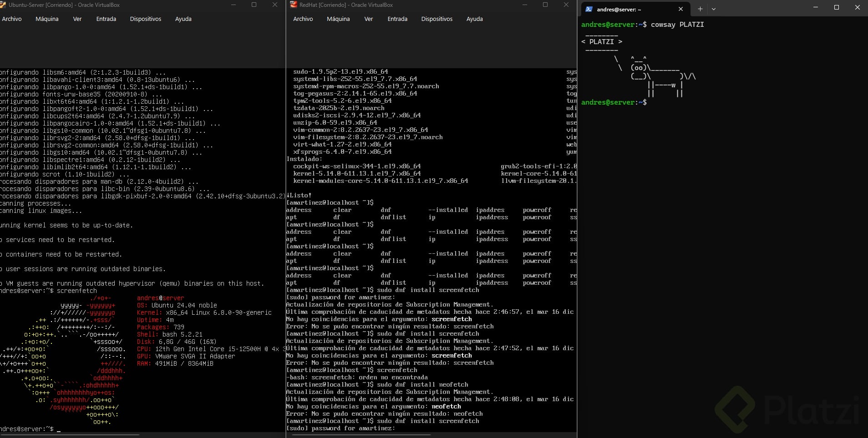Click '-bash: screenfetch: orden no encontrada' error
Image resolution: width=868 pixels, height=438 pixels.
click(357, 378)
